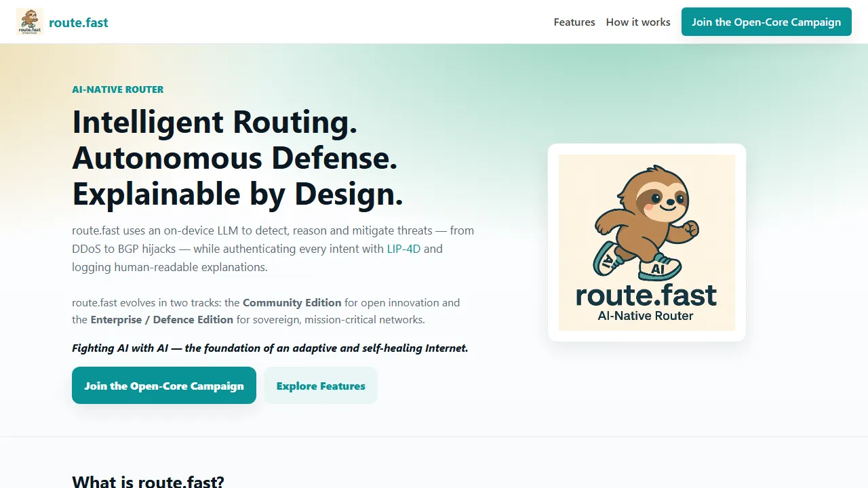Click the mascot card thumbnail on the right

click(646, 242)
